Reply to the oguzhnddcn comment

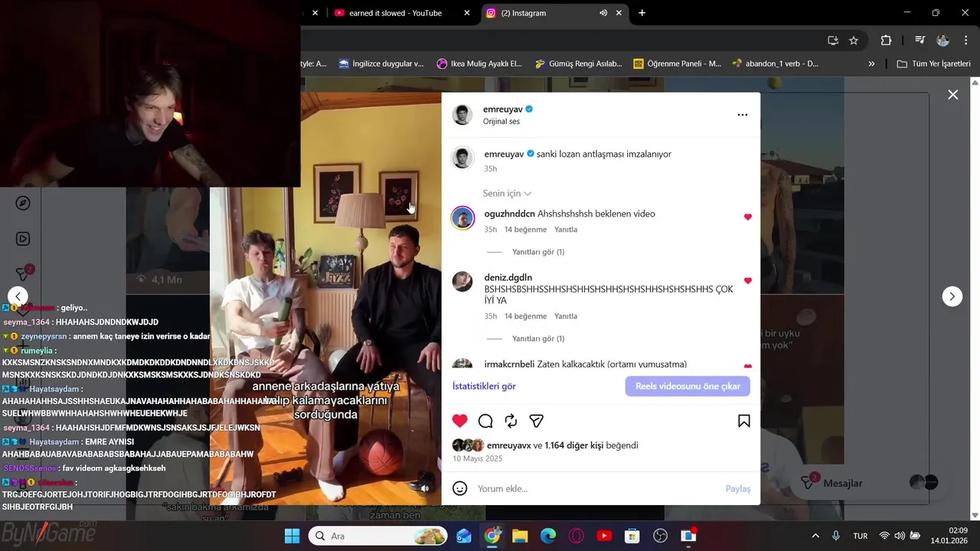tap(566, 230)
